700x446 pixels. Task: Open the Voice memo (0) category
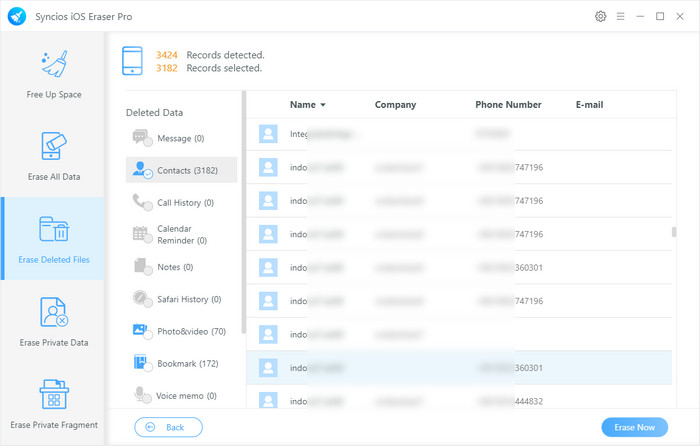181,395
